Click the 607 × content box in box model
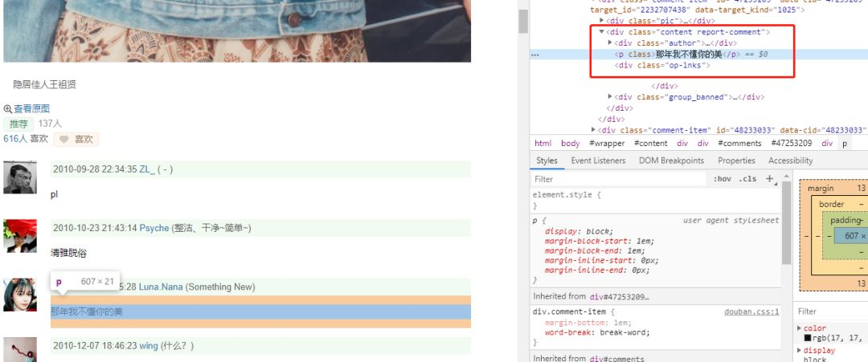 [x=851, y=236]
